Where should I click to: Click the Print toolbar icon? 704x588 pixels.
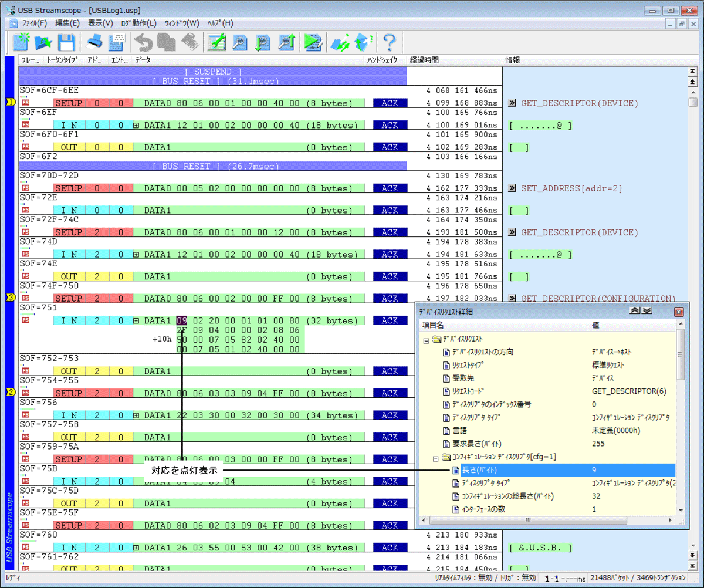[95, 42]
